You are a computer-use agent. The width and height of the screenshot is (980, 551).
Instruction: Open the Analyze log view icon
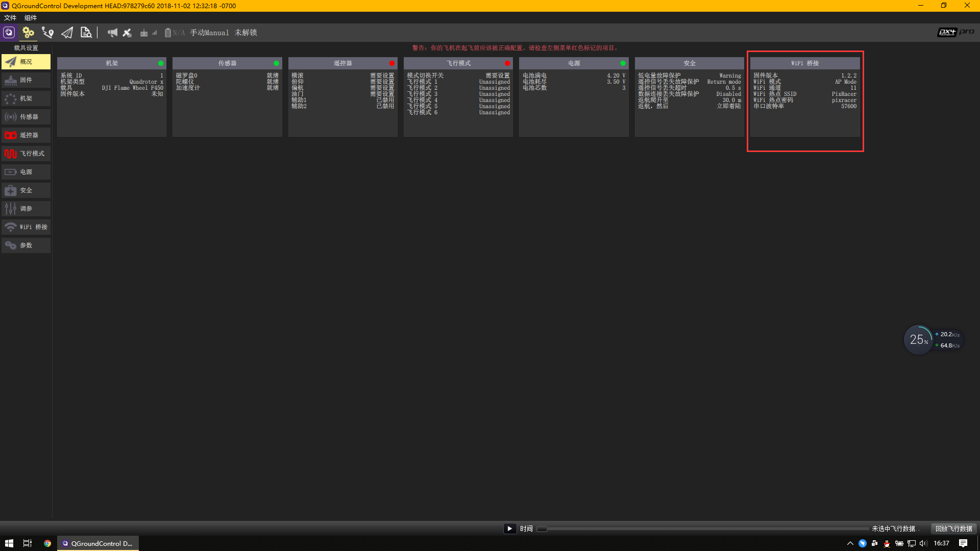(x=86, y=33)
